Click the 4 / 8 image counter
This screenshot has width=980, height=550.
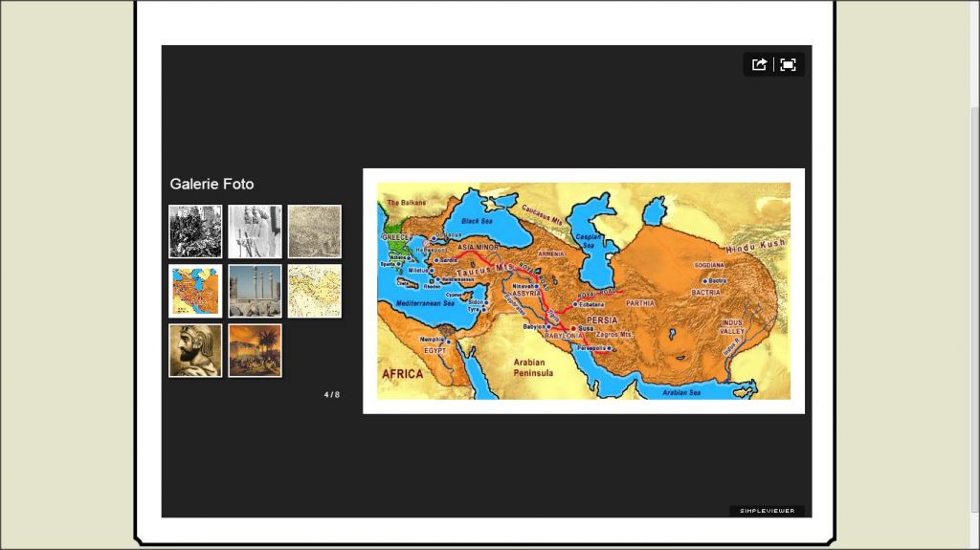tap(331, 394)
